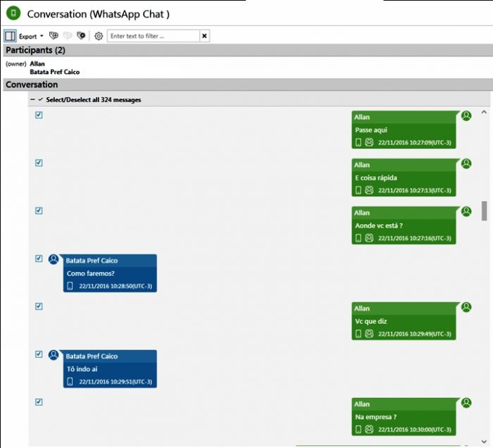The height and width of the screenshot is (448, 493).
Task: Click the conversation scrollbar thumb
Action: point(485,211)
